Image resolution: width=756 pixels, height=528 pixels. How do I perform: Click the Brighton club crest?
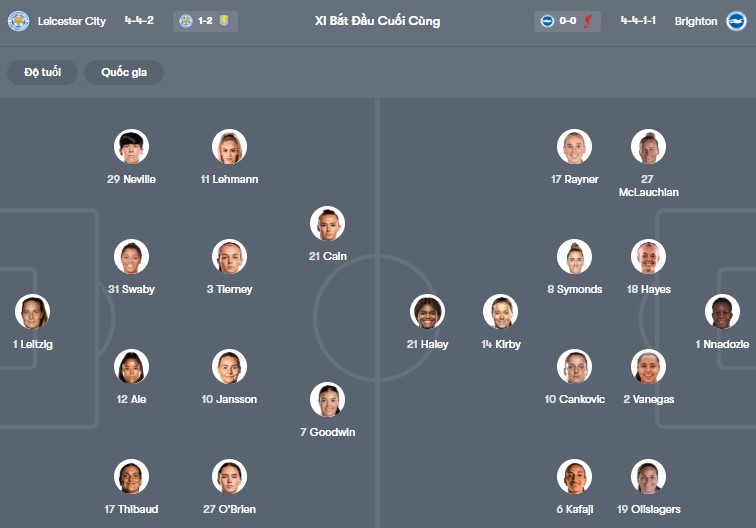736,21
